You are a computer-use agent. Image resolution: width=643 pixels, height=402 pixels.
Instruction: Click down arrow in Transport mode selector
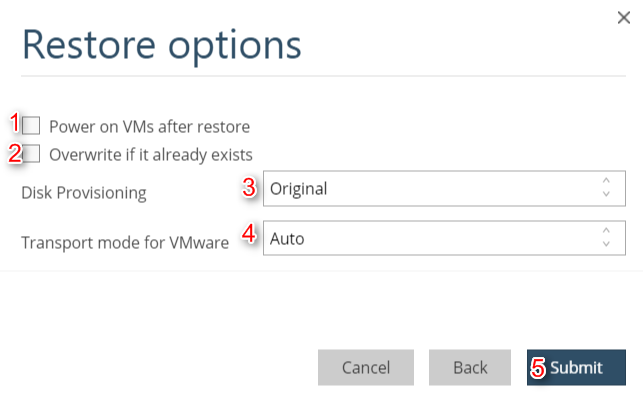606,245
